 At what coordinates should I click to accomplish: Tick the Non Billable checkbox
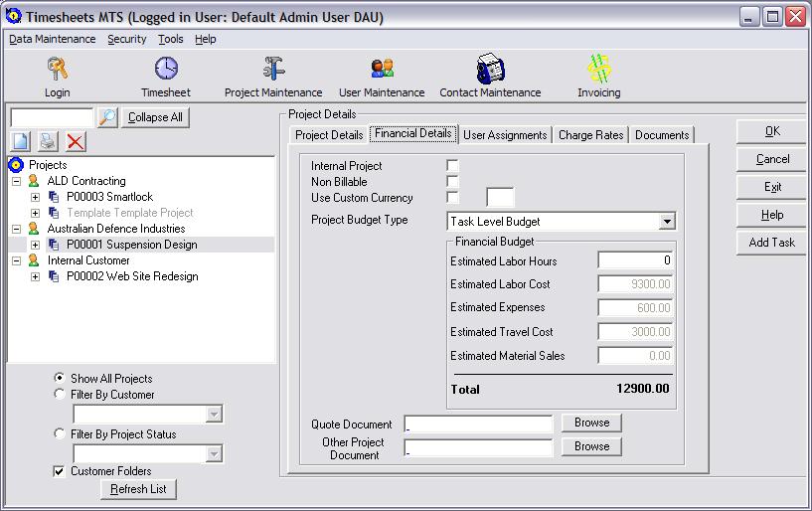pos(452,181)
